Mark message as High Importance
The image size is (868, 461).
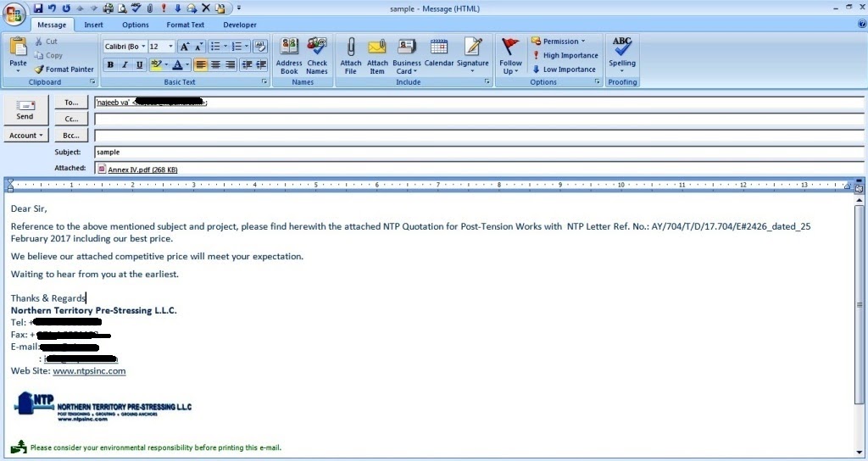(565, 55)
